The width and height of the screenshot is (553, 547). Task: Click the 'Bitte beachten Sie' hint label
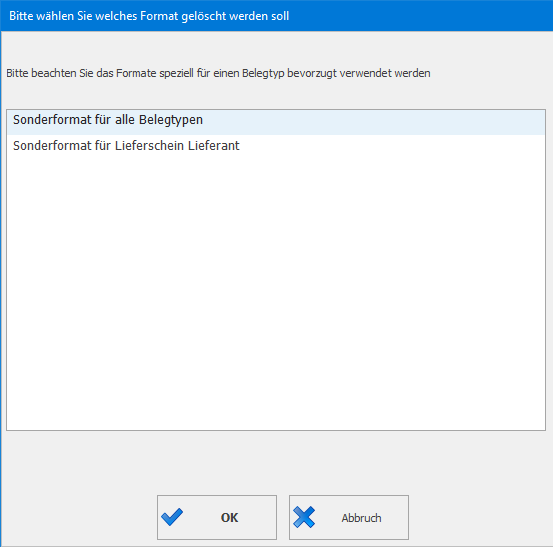[x=218, y=73]
